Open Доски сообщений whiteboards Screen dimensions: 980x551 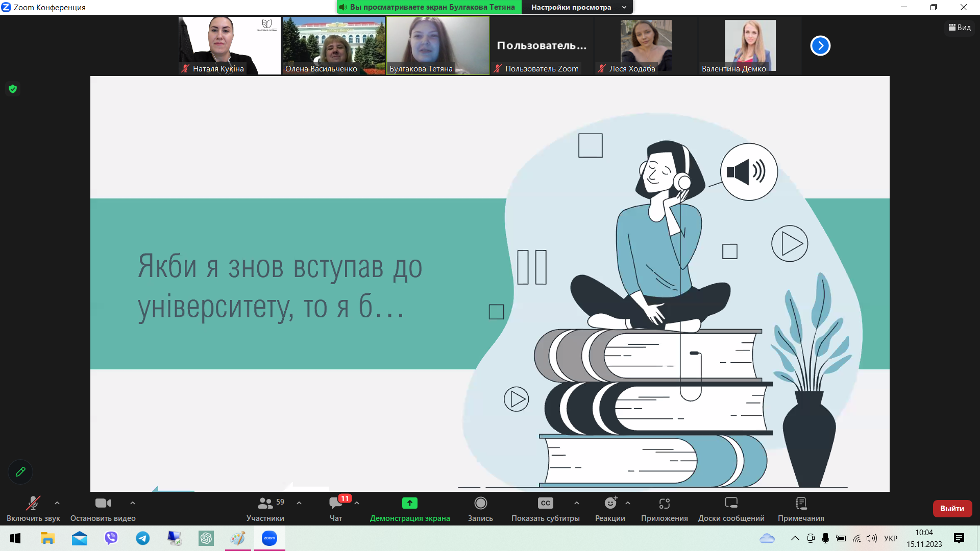coord(731,504)
